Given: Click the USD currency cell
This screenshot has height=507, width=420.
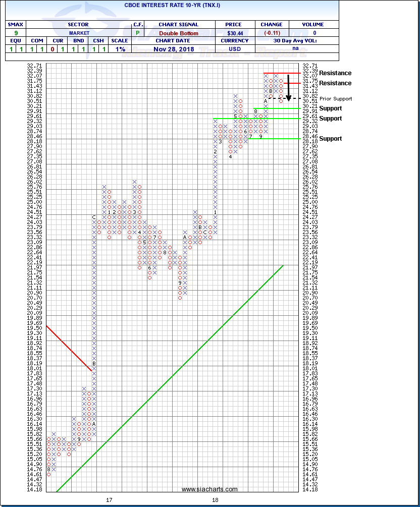Looking at the screenshot, I should pos(235,49).
